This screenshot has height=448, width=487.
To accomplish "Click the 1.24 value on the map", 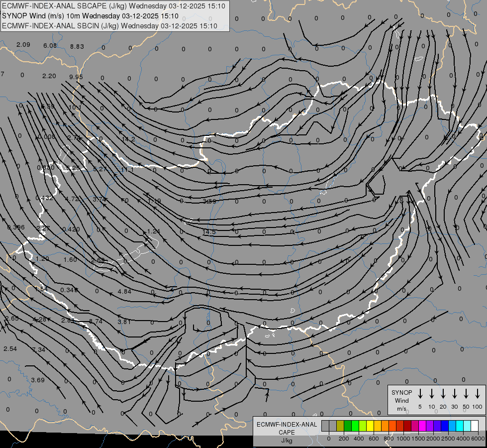I will [153, 231].
